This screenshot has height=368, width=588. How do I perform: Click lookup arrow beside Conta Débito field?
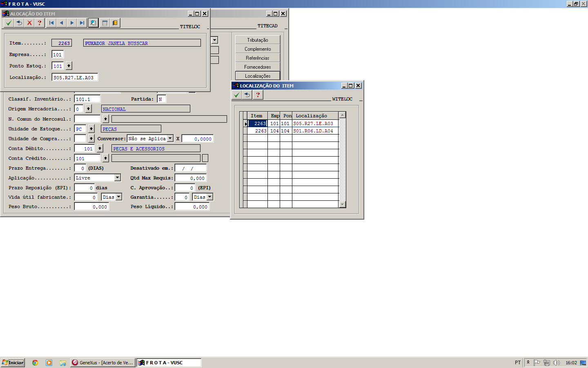(100, 148)
